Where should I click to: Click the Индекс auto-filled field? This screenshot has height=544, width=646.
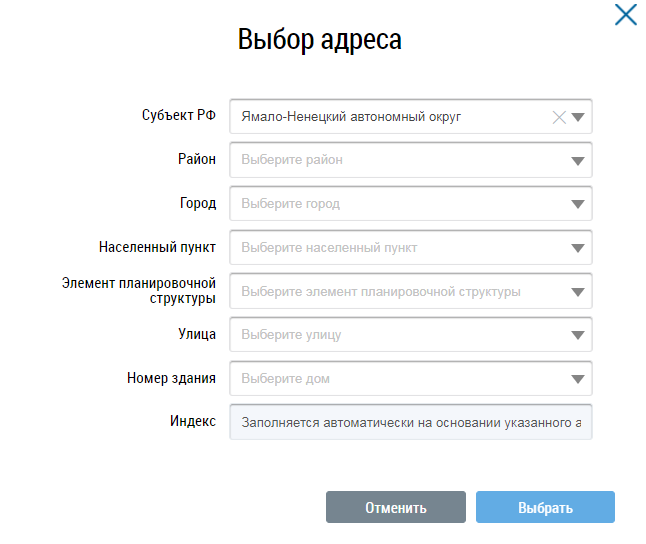[410, 422]
